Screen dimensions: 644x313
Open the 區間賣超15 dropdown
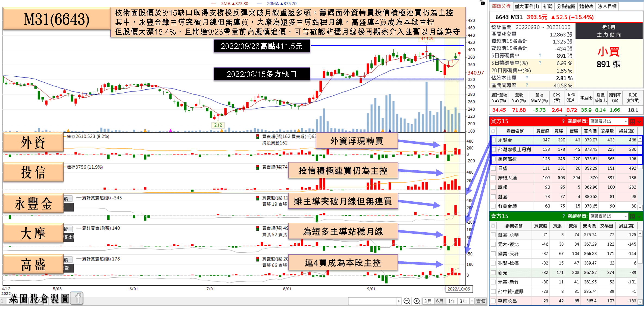[x=609, y=216]
